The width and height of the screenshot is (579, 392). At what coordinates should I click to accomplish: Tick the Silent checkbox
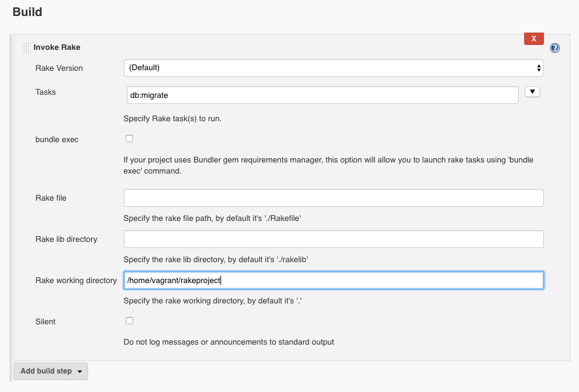click(129, 321)
